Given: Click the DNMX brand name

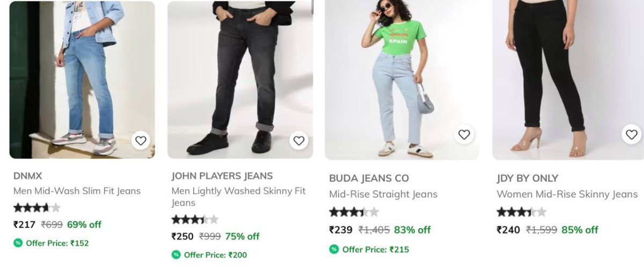Looking at the screenshot, I should [27, 176].
